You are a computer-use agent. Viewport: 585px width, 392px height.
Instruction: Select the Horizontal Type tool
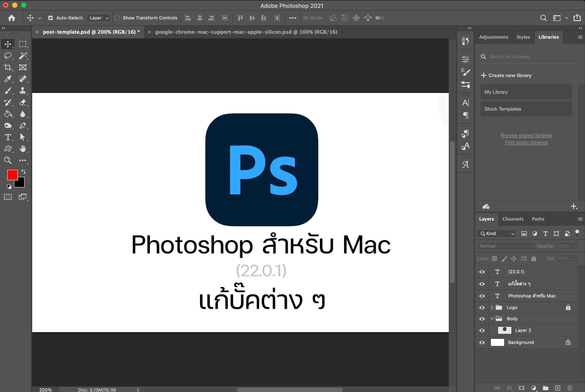point(8,137)
